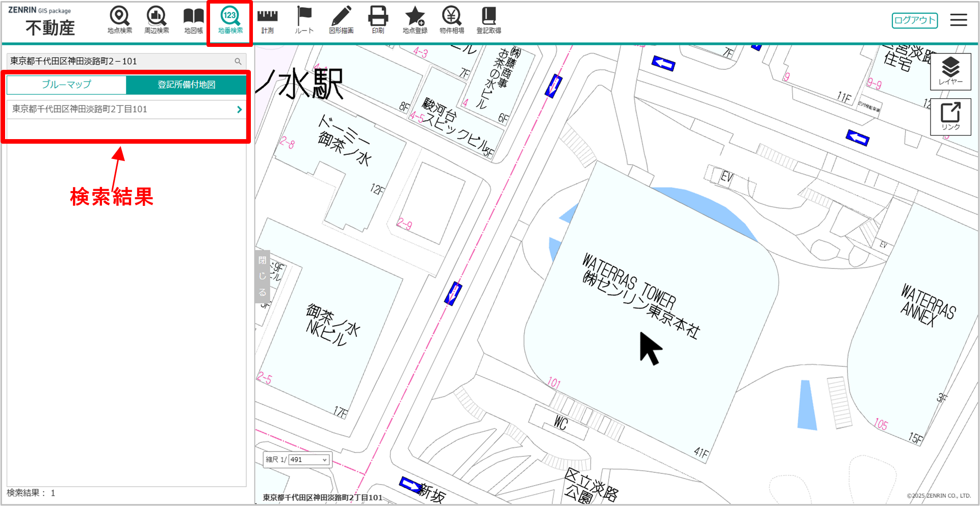
Task: Select the 地番検索 lot number search
Action: click(x=230, y=20)
